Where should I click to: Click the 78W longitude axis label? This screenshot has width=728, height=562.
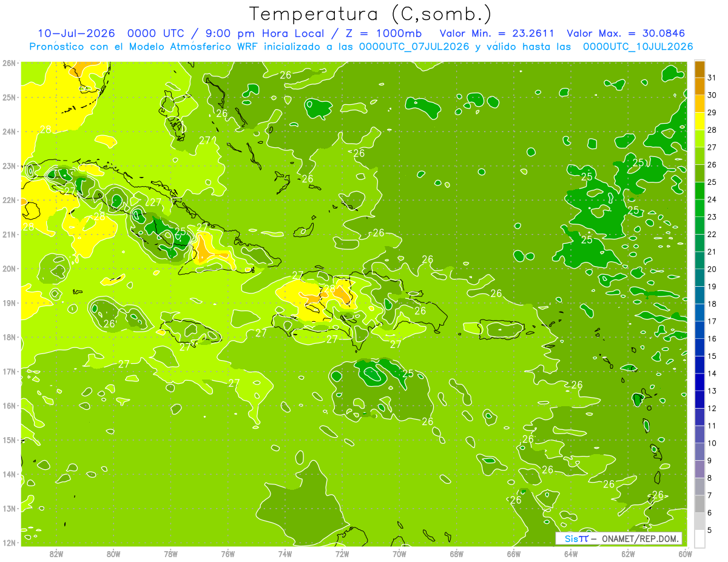(170, 554)
